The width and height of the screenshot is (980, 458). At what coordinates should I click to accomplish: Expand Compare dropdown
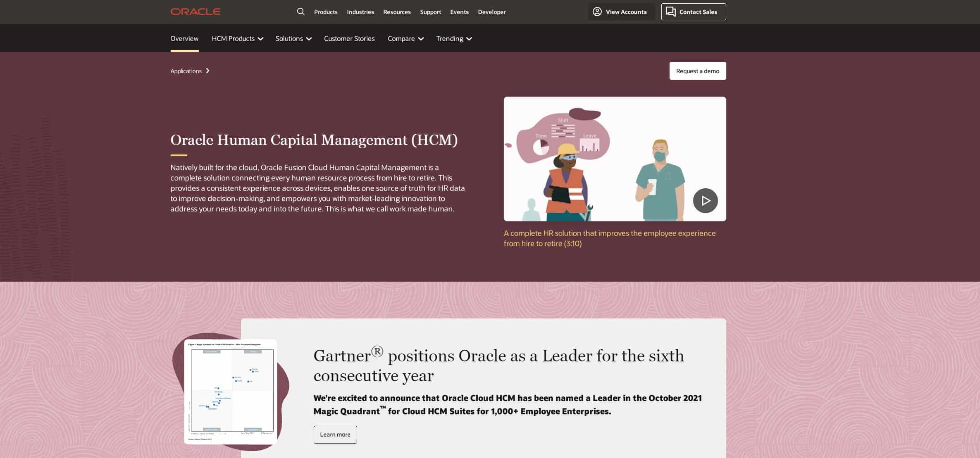click(x=405, y=38)
